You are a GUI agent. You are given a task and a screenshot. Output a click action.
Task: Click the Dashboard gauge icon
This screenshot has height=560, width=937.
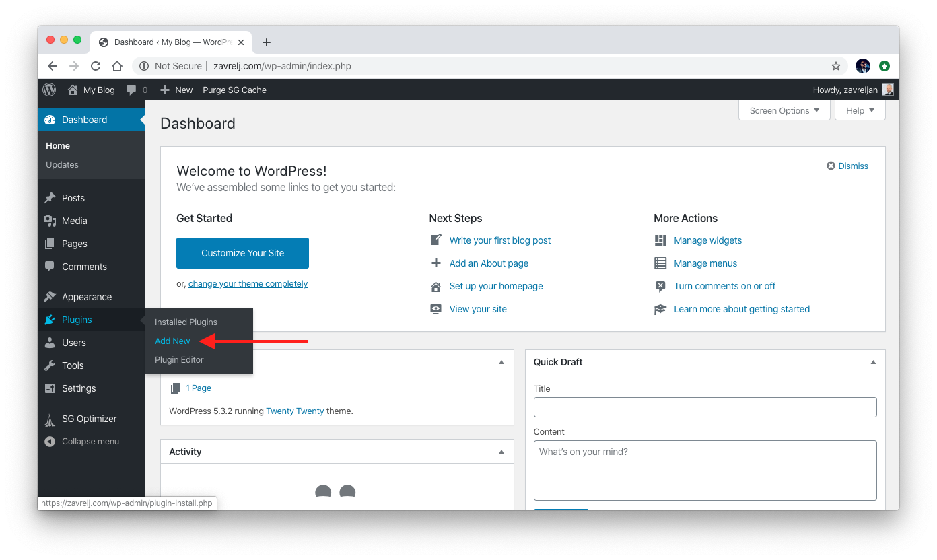(50, 120)
